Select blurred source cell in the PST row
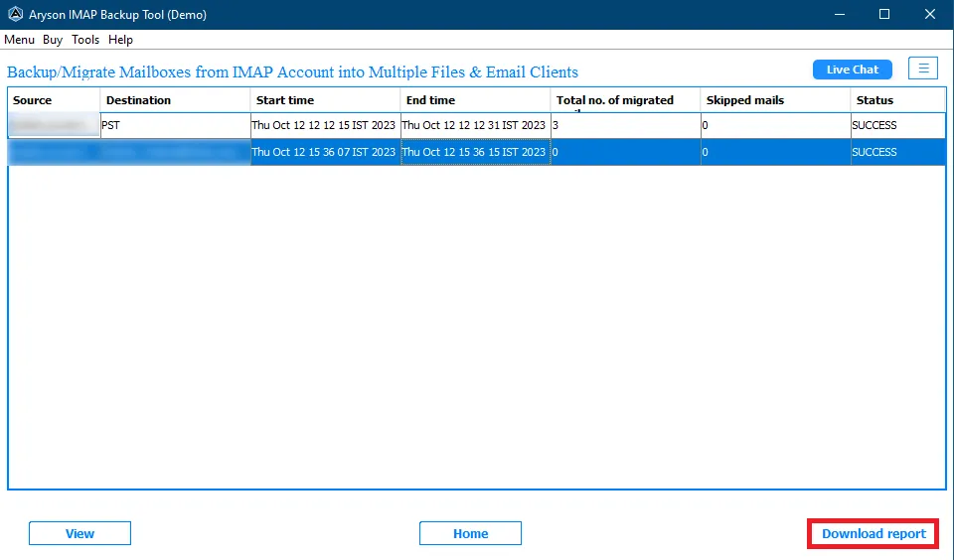Viewport: 954px width, 560px height. [54, 125]
